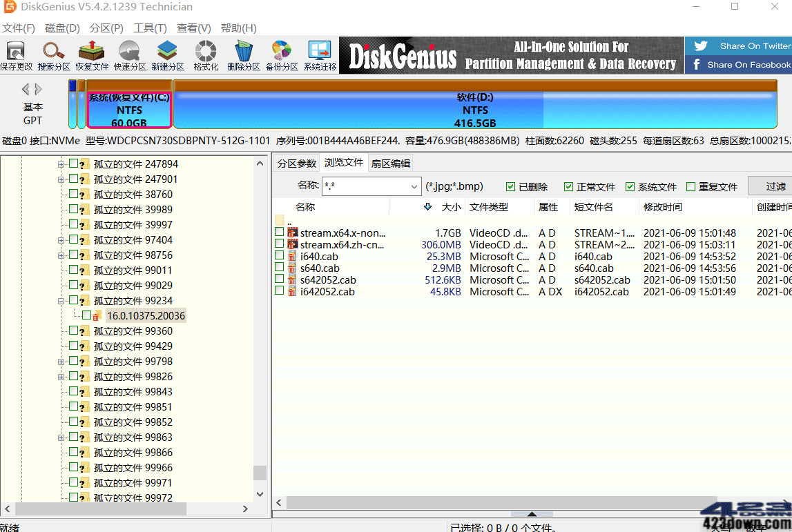Click the tree panel scroll down arrow
792x532 pixels.
260,494
